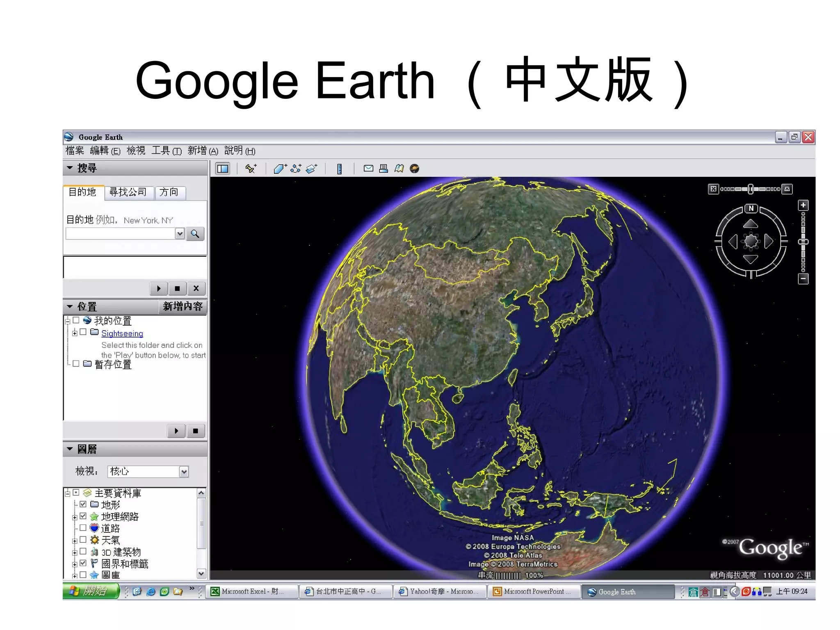Image resolution: width=840 pixels, height=630 pixels.
Task: Pan up with navigation up arrow
Action: pyautogui.click(x=751, y=224)
